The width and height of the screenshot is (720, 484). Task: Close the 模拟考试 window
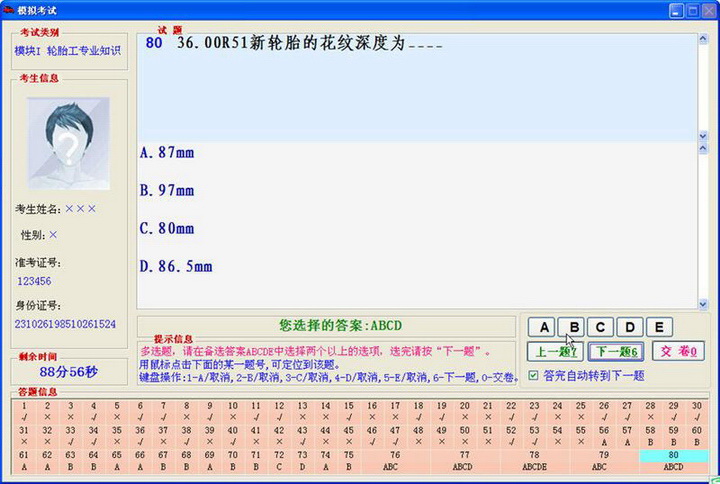[709, 11]
